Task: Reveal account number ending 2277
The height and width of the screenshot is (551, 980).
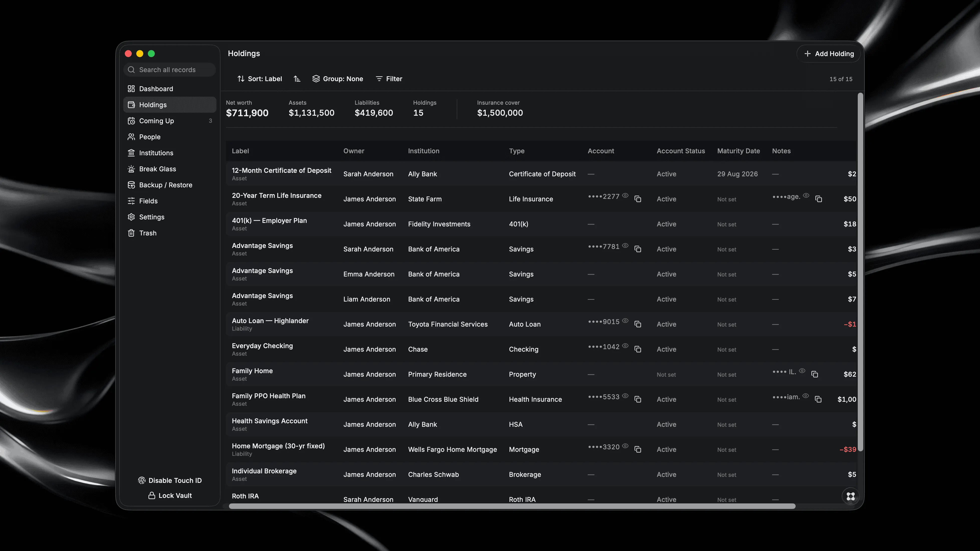Action: tap(625, 195)
